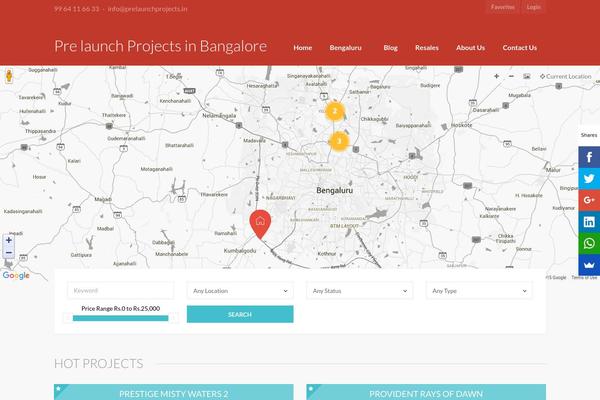
Task: Click the Nelamangala map label
Action: click(x=219, y=116)
